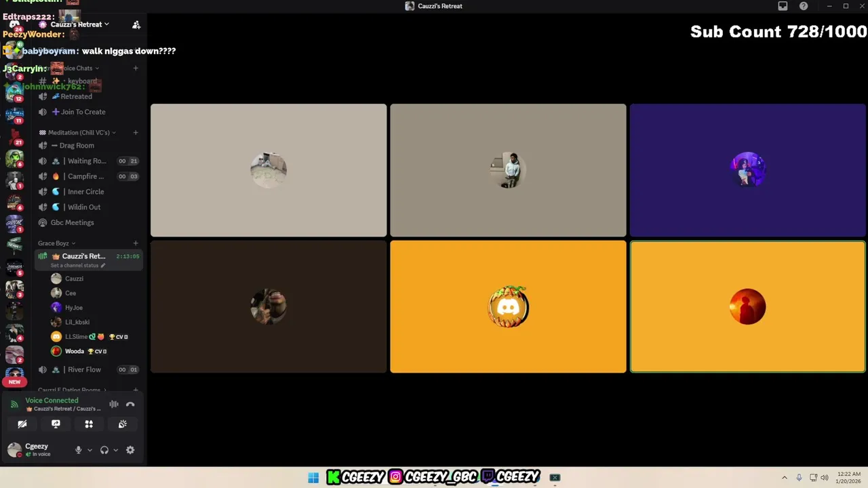The width and height of the screenshot is (868, 488).
Task: Focus the purple-background participant tile
Action: (x=747, y=170)
